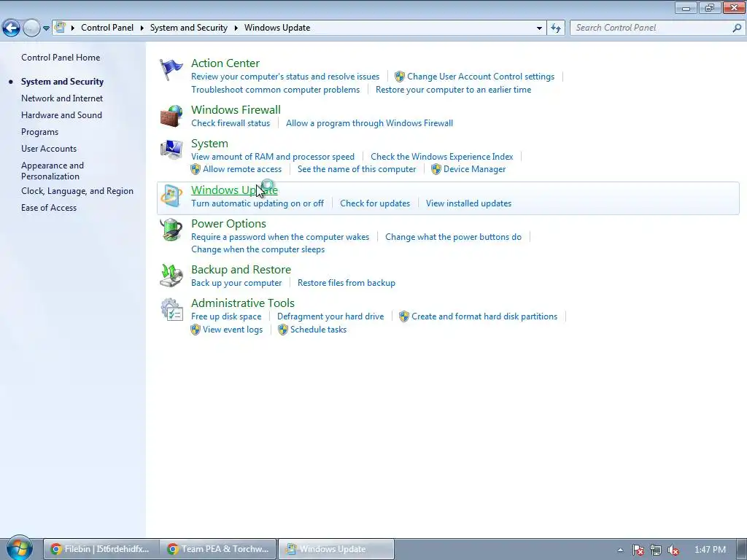This screenshot has height=560, width=747.
Task: Click Allow a program through Windows Firewall
Action: pyautogui.click(x=369, y=123)
